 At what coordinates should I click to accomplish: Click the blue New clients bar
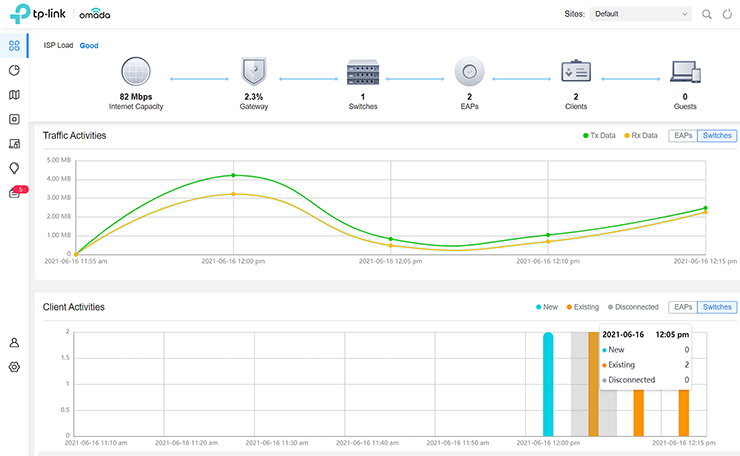click(x=548, y=385)
